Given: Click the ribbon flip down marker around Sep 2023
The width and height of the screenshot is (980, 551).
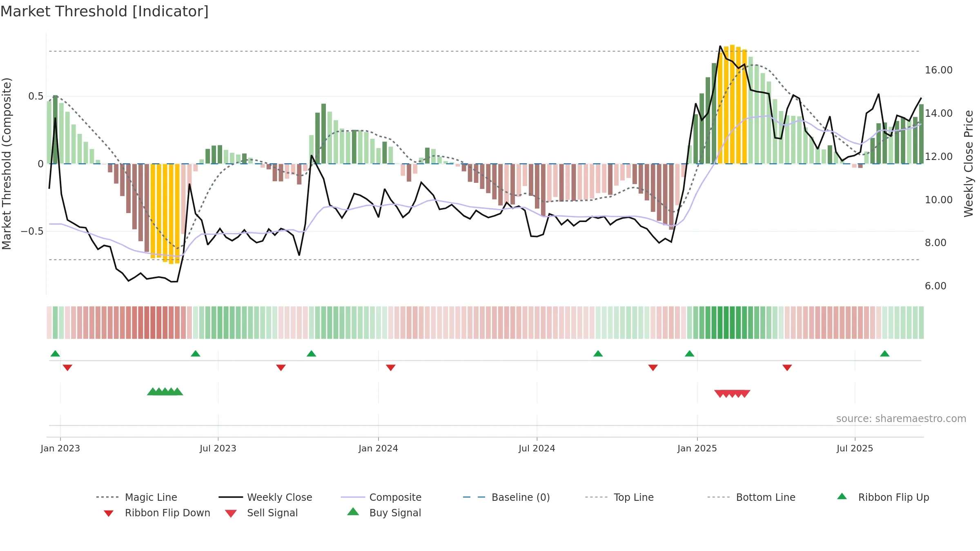Looking at the screenshot, I should click(x=281, y=368).
